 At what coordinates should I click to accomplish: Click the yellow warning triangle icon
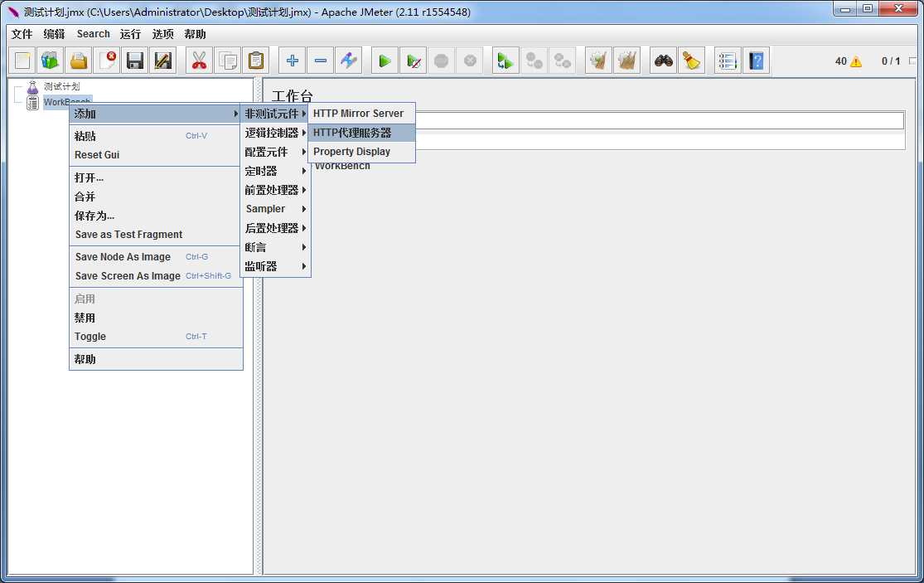pyautogui.click(x=856, y=61)
